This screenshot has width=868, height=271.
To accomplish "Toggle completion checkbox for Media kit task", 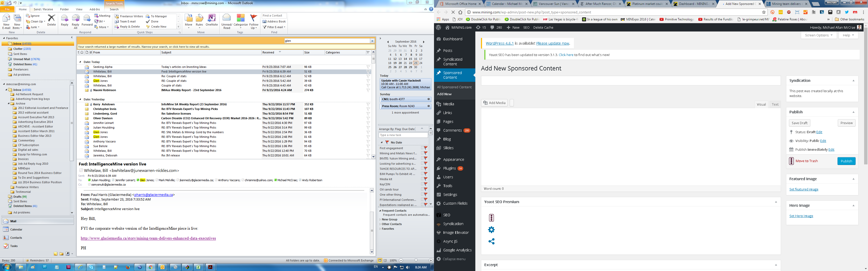I will point(422,179).
